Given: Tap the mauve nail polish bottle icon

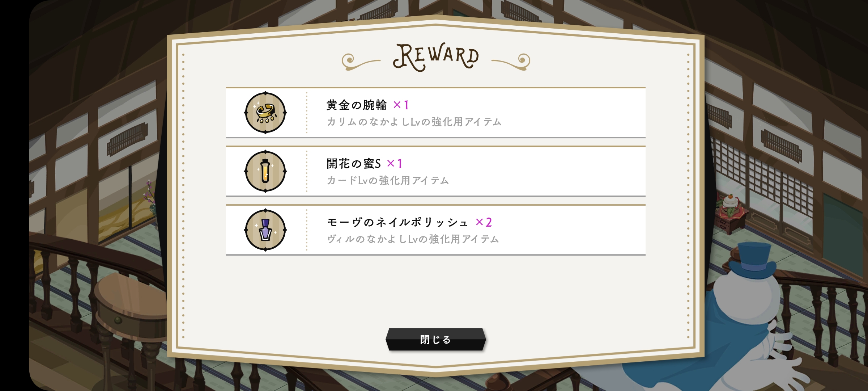Looking at the screenshot, I should pyautogui.click(x=265, y=230).
